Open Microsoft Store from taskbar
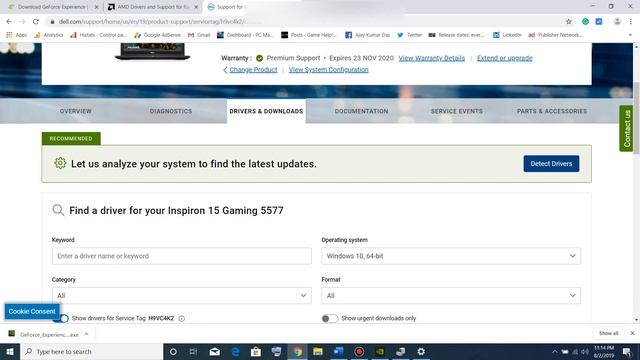This screenshot has width=640, height=360. point(256,351)
